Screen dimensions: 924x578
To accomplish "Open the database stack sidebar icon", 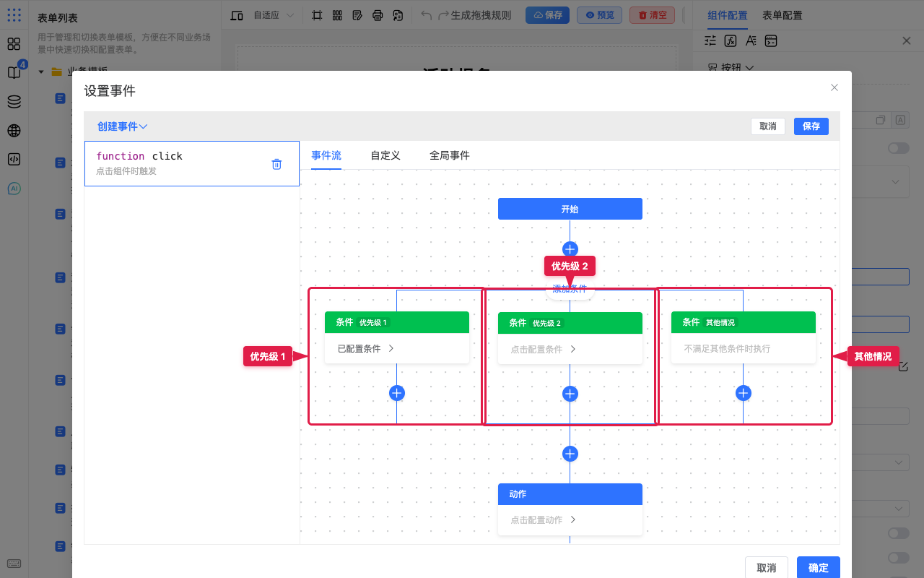I will point(14,102).
